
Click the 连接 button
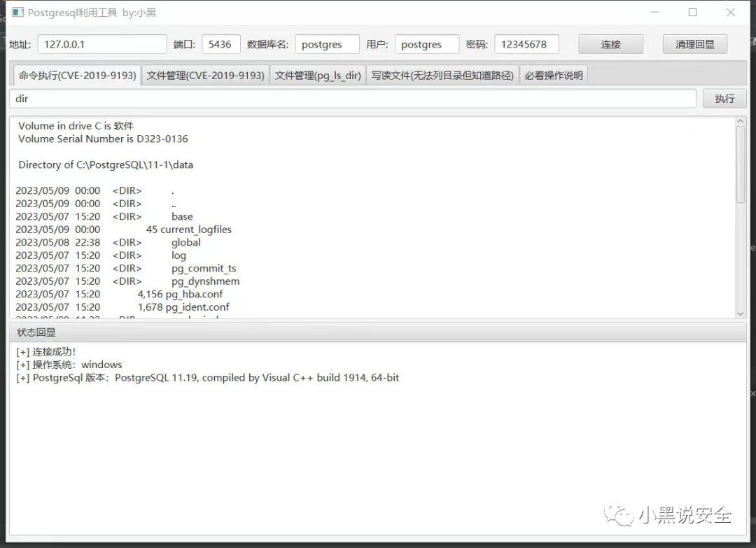[610, 44]
